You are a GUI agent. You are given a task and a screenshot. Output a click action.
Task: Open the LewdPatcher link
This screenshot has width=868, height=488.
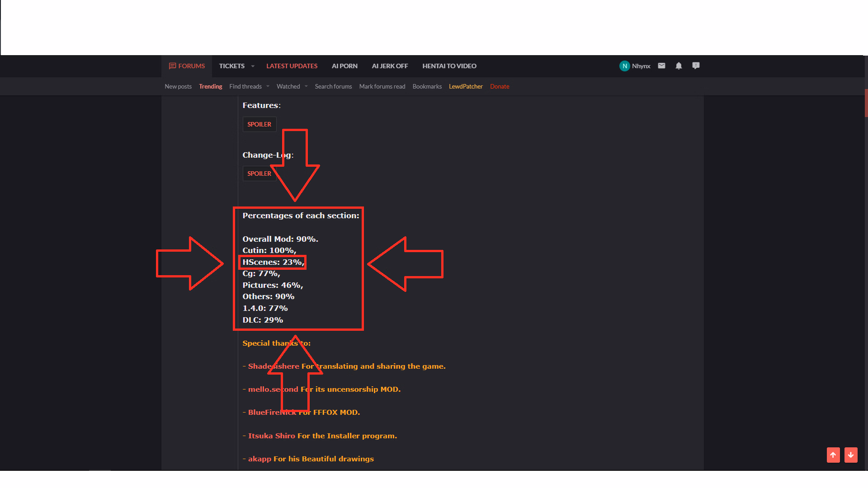pyautogui.click(x=466, y=86)
